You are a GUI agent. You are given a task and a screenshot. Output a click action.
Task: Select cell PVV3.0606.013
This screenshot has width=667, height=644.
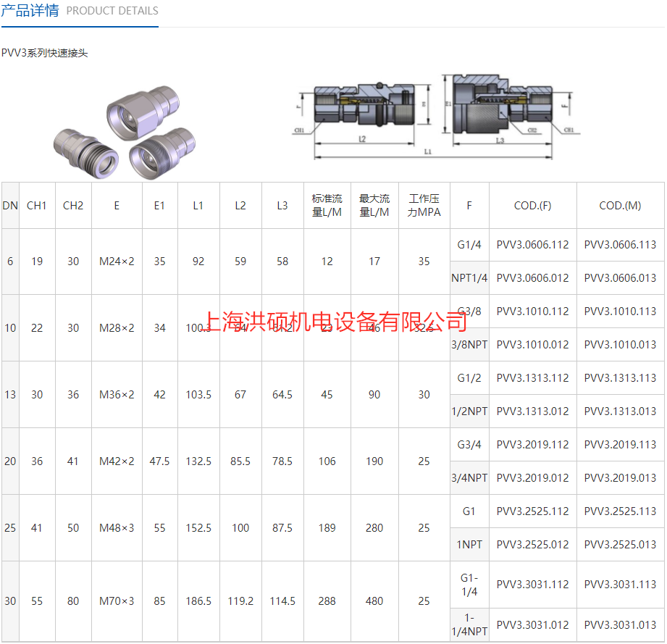(x=620, y=277)
